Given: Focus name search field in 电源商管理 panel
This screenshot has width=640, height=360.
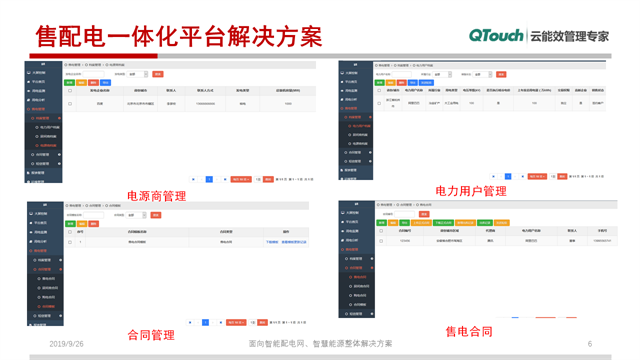Looking at the screenshot, I should click(x=93, y=74).
